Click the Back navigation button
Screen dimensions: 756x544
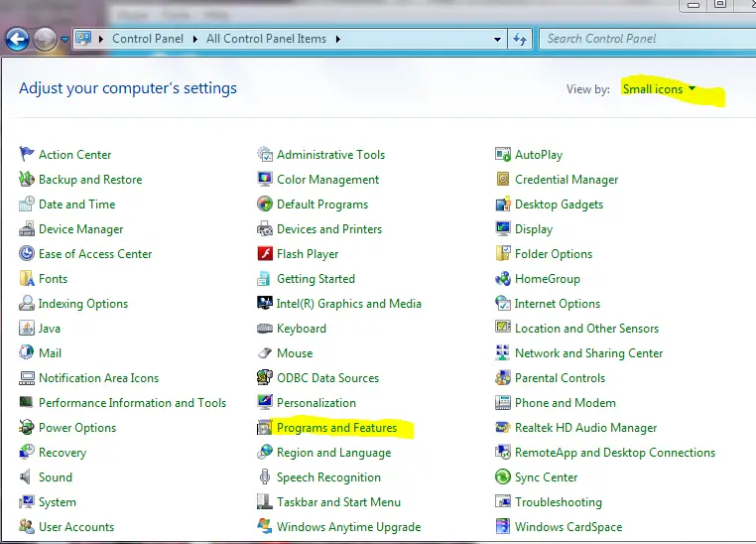(17, 39)
